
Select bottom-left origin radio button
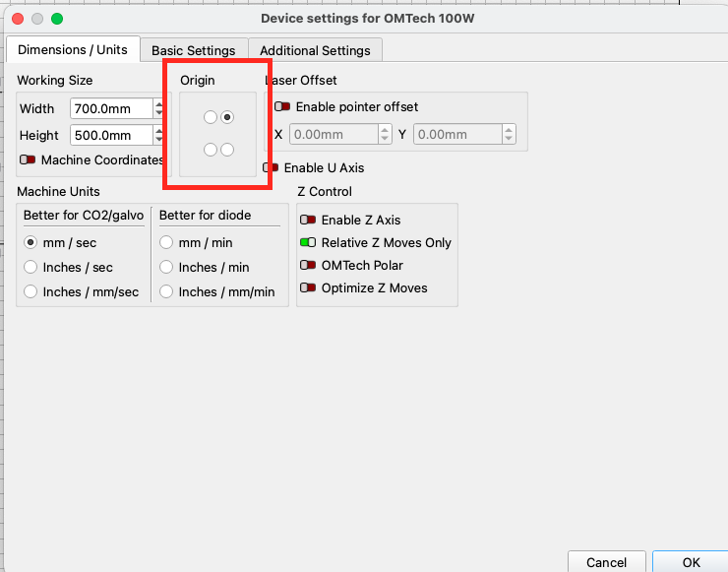[x=210, y=150]
